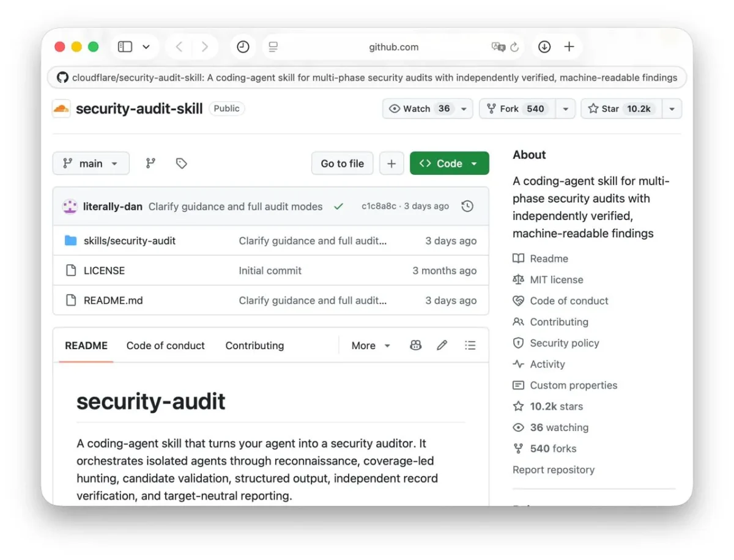This screenshot has height=560, width=734.
Task: View tags via the tag icon
Action: (181, 163)
